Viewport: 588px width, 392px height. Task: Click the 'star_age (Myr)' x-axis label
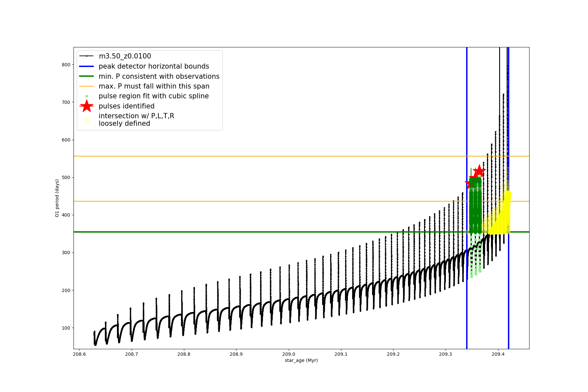pos(301,360)
